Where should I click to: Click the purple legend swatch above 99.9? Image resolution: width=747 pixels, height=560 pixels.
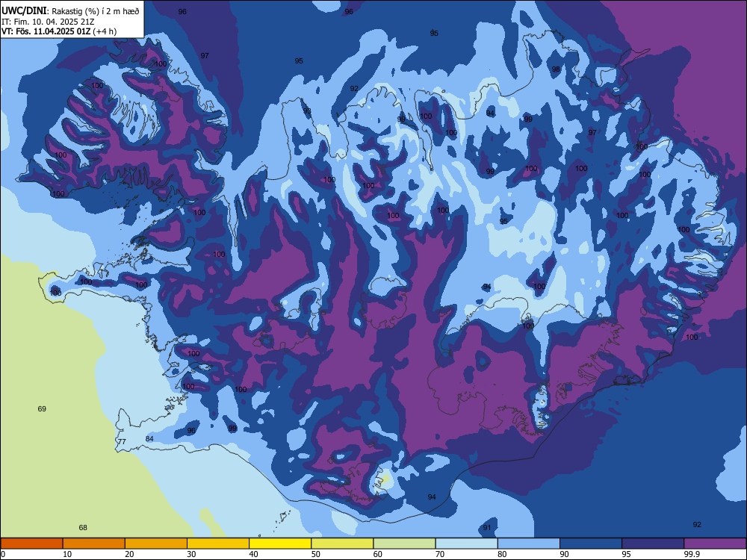tap(715, 544)
